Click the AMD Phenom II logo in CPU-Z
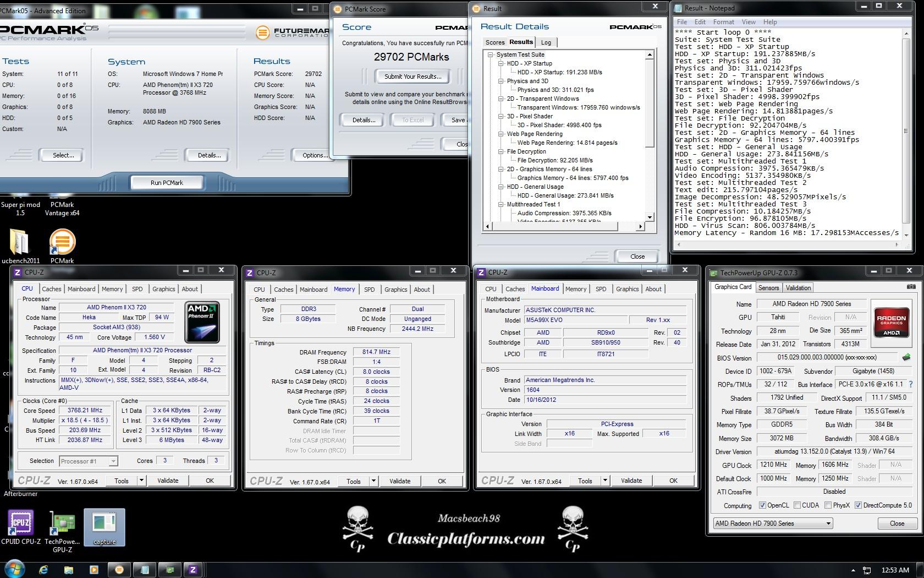The image size is (924, 578). (x=203, y=322)
